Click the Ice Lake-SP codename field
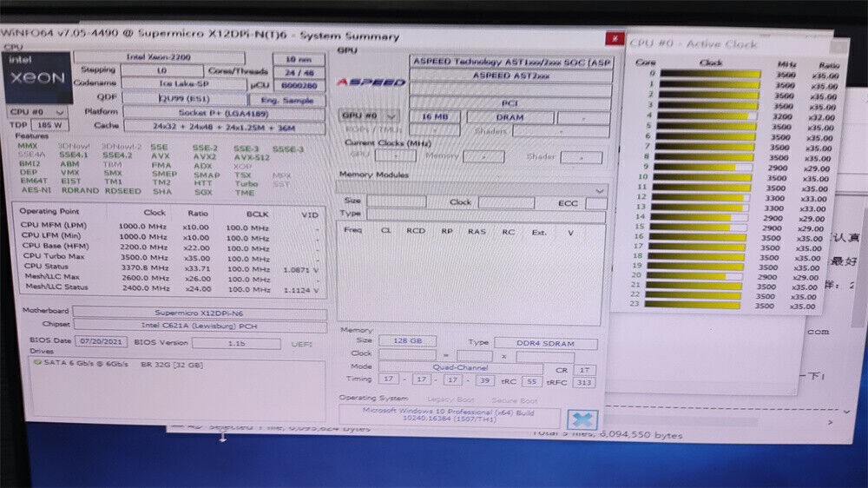The image size is (868, 488). pos(184,83)
